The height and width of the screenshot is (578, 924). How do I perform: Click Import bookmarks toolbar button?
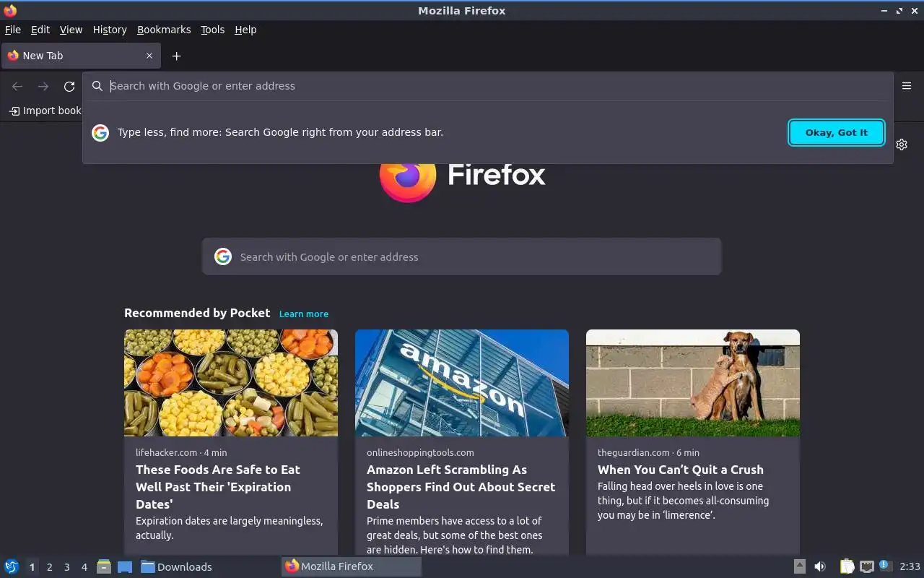tap(45, 111)
